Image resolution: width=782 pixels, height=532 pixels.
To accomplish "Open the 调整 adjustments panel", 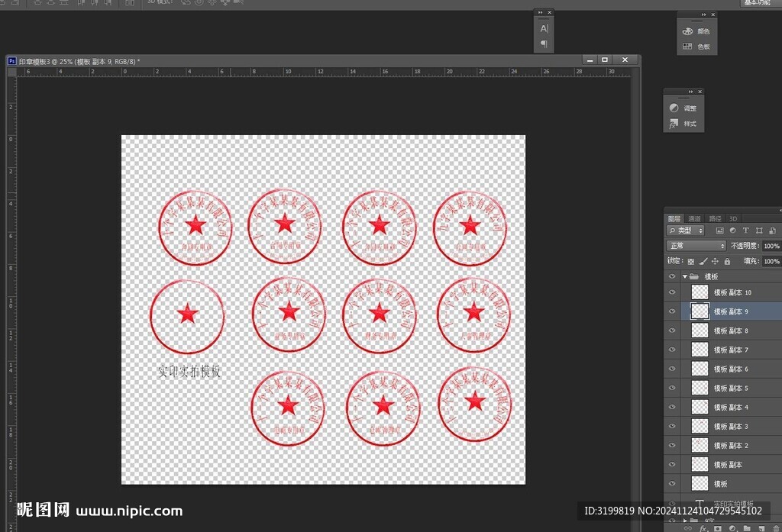I will point(683,108).
